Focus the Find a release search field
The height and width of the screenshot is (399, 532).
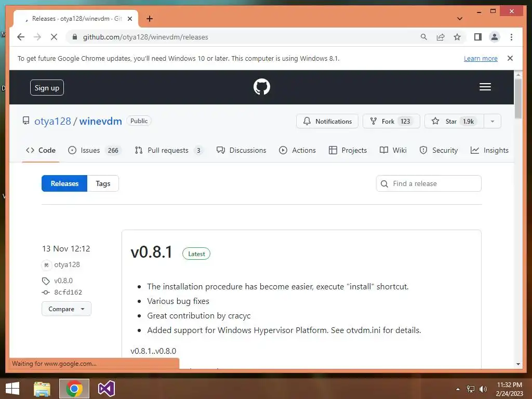click(x=429, y=183)
